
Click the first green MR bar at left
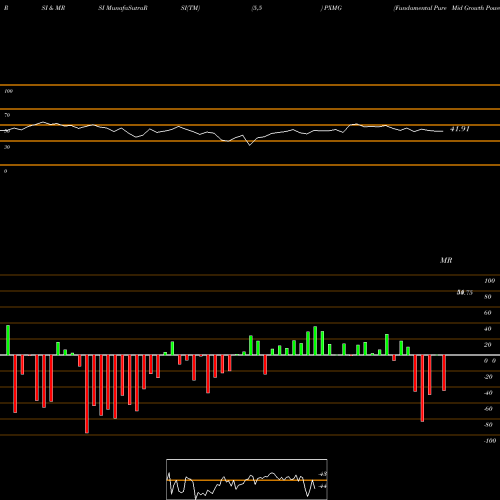8,340
